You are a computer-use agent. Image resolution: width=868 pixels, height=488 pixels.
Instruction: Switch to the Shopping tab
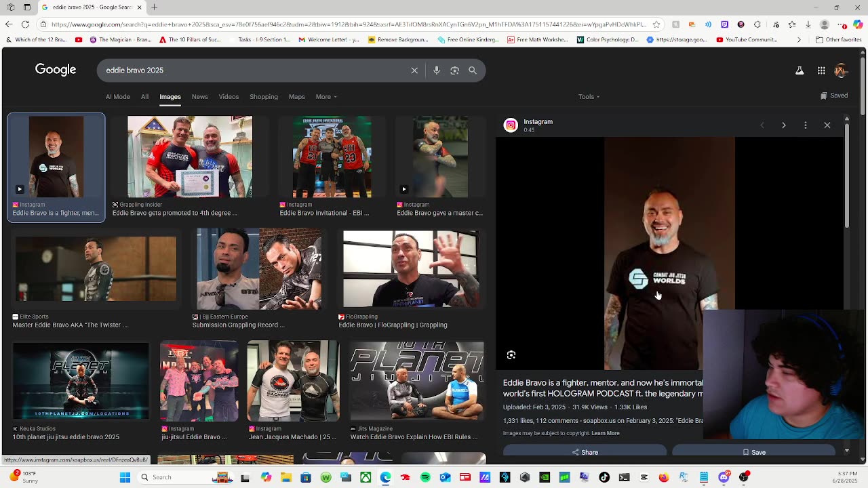[x=264, y=97]
